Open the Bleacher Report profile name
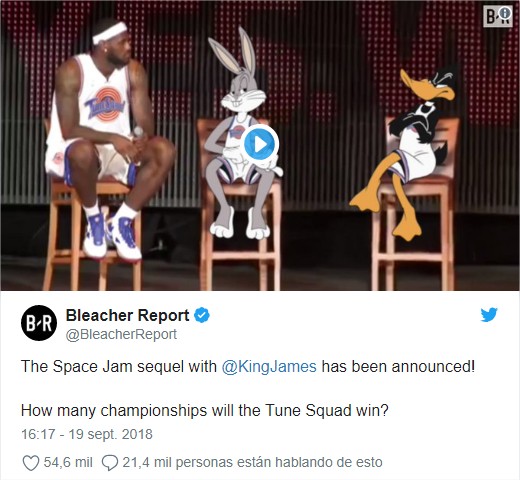This screenshot has height=480, width=520. click(x=128, y=315)
